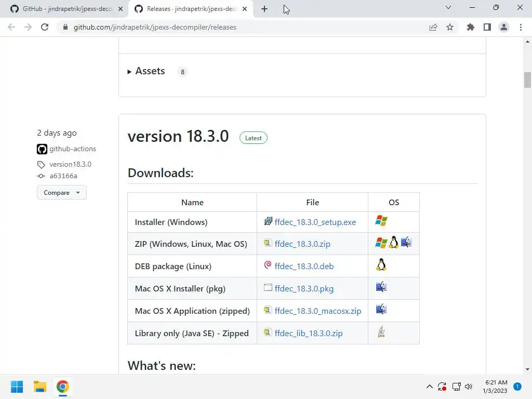Screen dimensions: 532x399
Task: Reload the releases page
Action: [x=45, y=27]
